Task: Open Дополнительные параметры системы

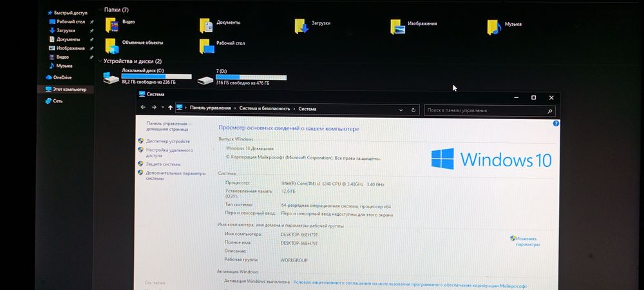Action: pos(176,176)
